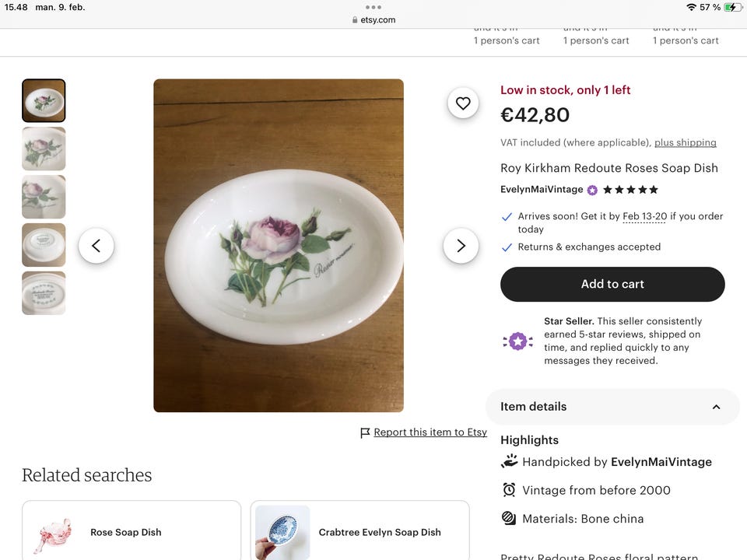This screenshot has height=560, width=747.
Task: Go to next product image arrow
Action: tap(461, 246)
